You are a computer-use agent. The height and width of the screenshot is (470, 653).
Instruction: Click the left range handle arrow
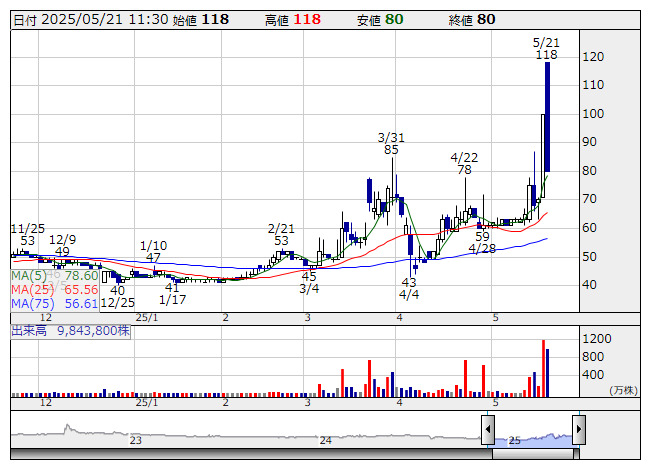point(488,430)
